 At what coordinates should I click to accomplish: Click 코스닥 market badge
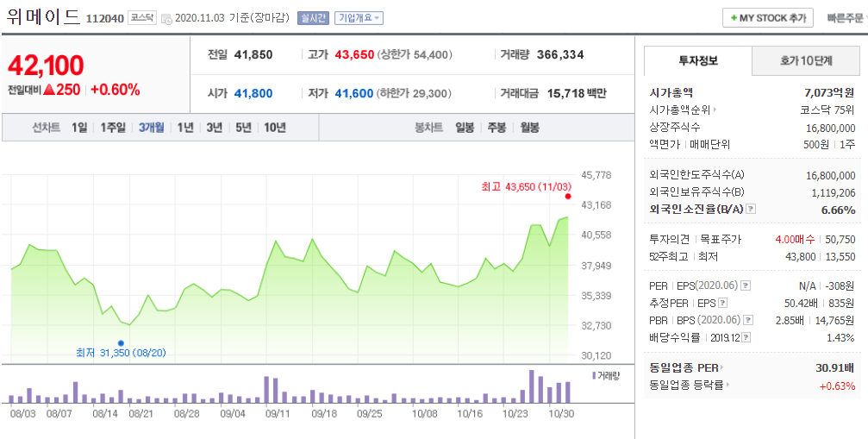pos(143,18)
